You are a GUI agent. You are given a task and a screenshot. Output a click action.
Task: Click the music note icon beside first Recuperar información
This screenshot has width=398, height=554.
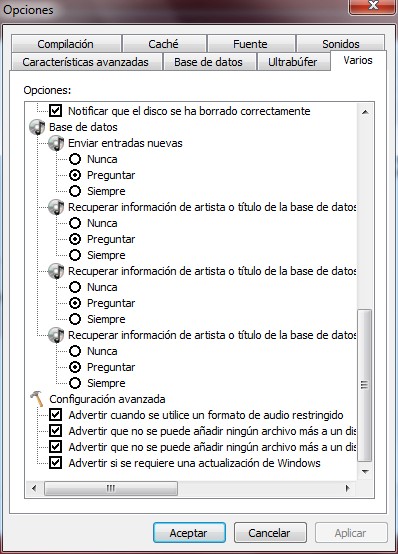point(56,207)
